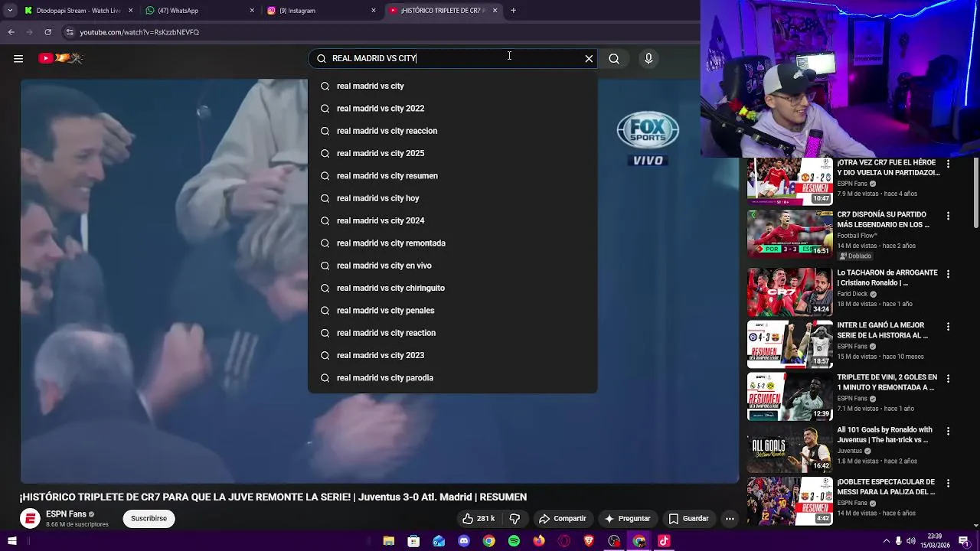This screenshot has width=980, height=551.
Task: Pick 'real madrid vs city 2023' suggestion
Action: coord(452,355)
